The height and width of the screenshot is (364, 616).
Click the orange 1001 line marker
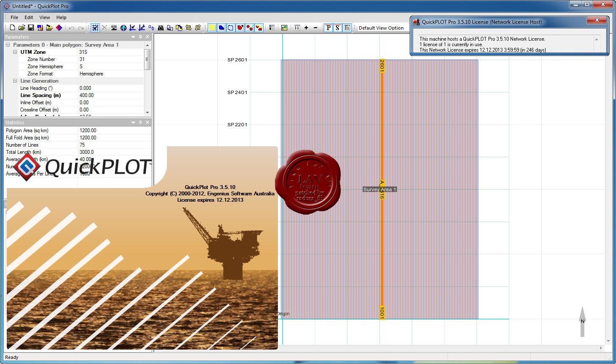[x=382, y=312]
